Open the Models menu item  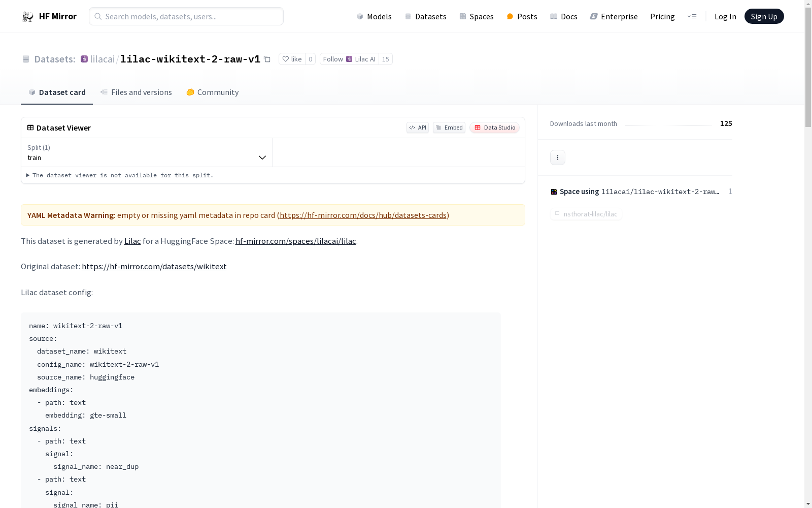click(374, 16)
